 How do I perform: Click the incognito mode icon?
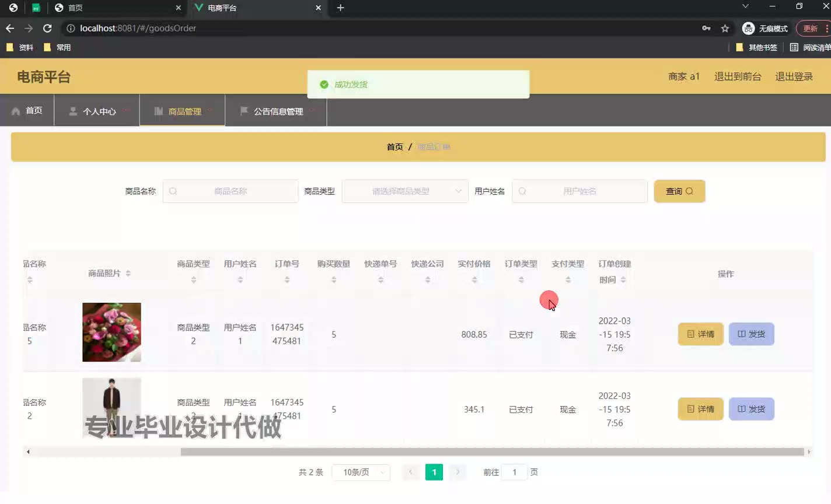748,28
